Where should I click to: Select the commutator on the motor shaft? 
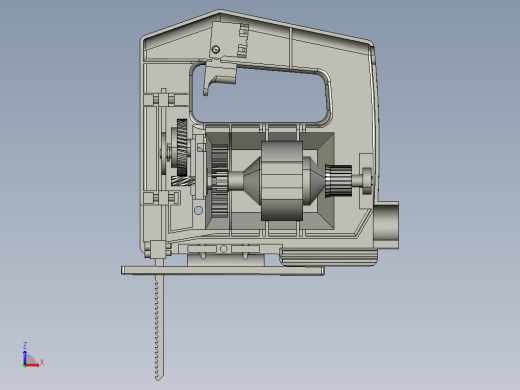(339, 181)
